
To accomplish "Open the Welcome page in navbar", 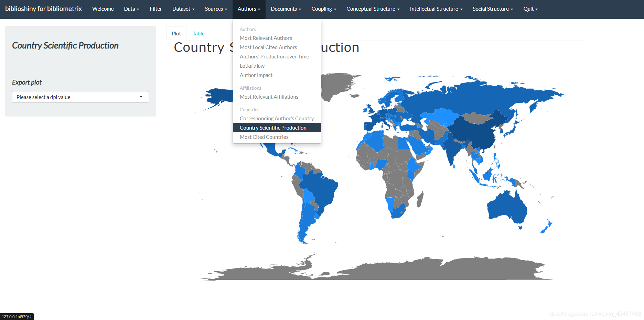I will click(103, 9).
